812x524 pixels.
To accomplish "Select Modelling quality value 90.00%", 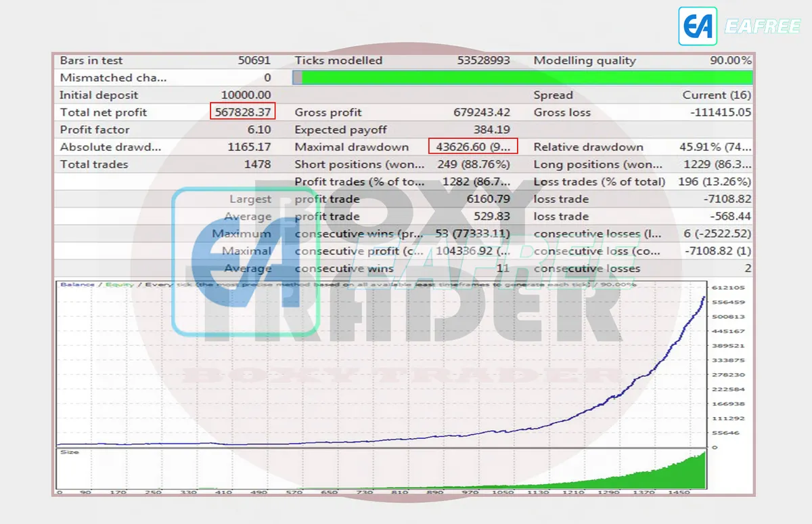I will [730, 60].
